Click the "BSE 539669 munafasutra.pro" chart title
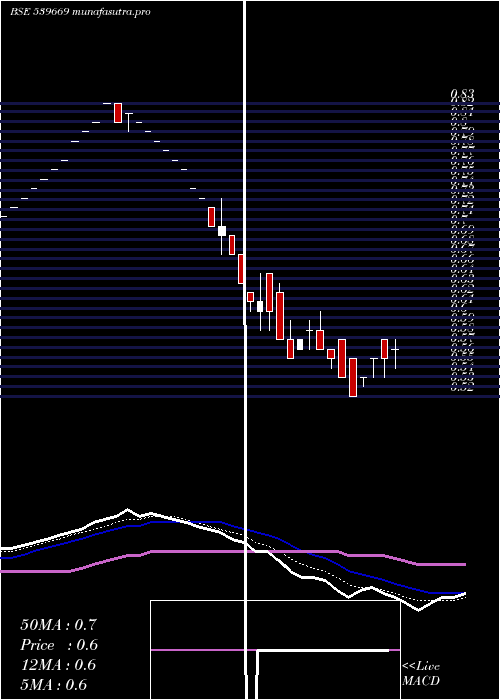 pos(80,12)
